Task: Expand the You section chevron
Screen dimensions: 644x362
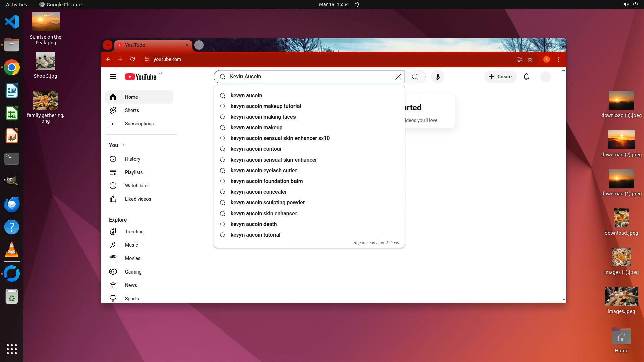Action: 123,145
